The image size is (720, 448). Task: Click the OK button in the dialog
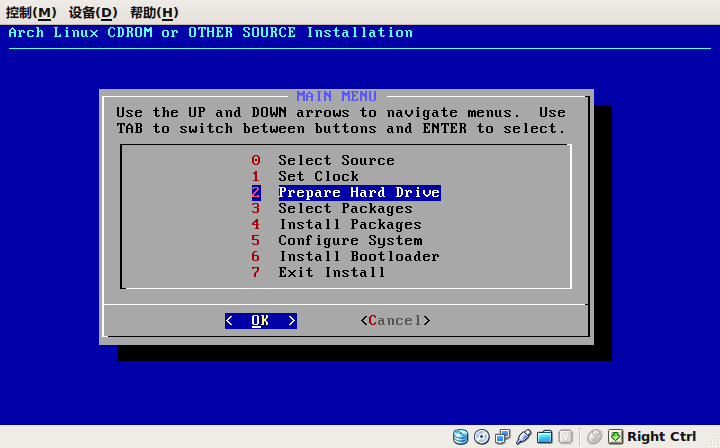(261, 320)
